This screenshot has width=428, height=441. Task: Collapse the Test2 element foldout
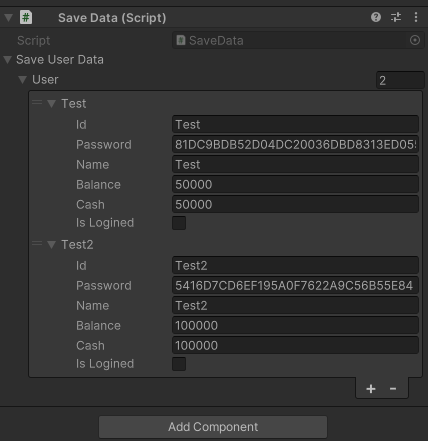click(x=51, y=245)
